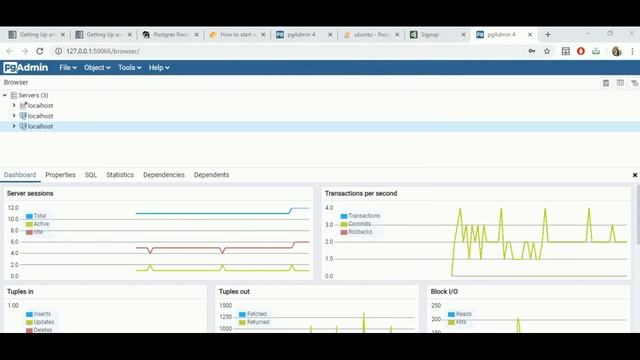This screenshot has height=360, width=640.
Task: Close the Signup browser tab
Action: click(463, 35)
